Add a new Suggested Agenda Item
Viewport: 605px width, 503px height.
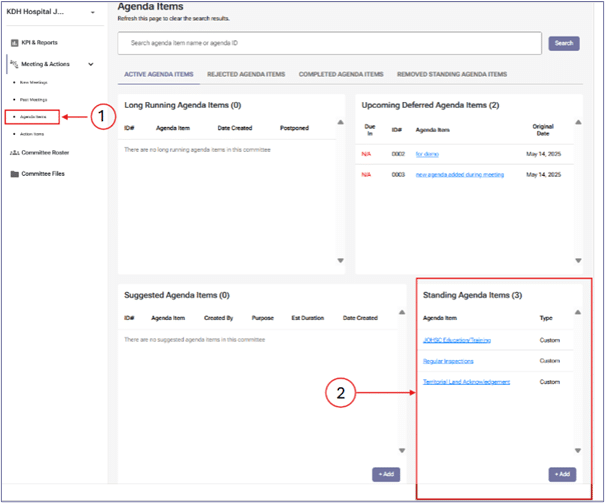point(385,474)
